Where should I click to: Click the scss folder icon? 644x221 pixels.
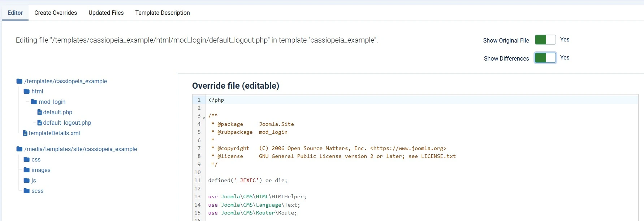click(x=27, y=191)
